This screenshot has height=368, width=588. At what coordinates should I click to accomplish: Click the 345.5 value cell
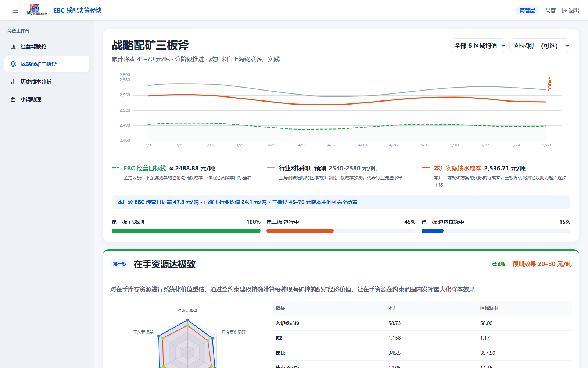[394, 353]
